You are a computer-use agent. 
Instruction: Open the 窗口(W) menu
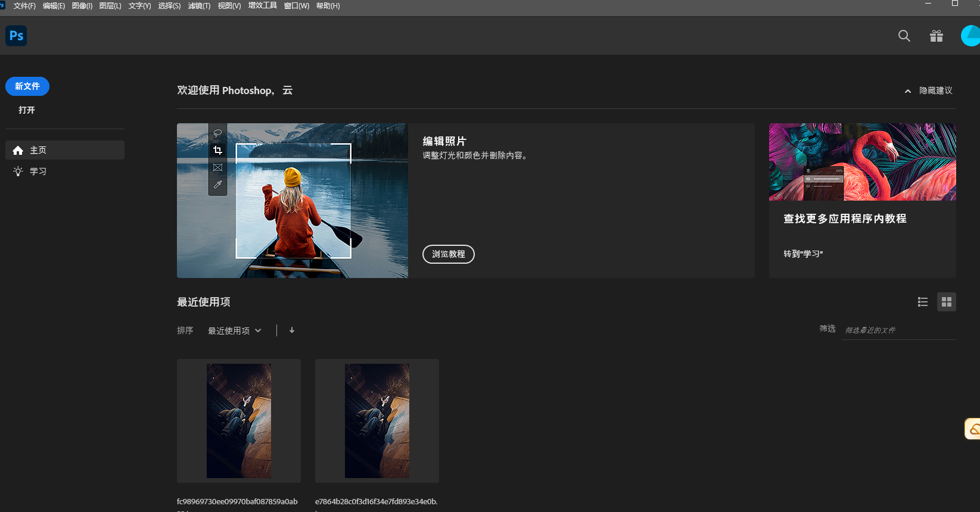click(x=297, y=6)
